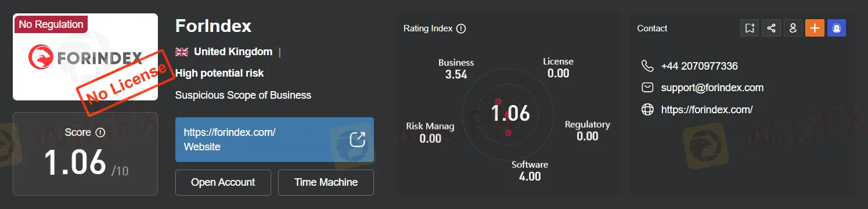Click the Score info icon
The image size is (868, 209).
click(100, 133)
